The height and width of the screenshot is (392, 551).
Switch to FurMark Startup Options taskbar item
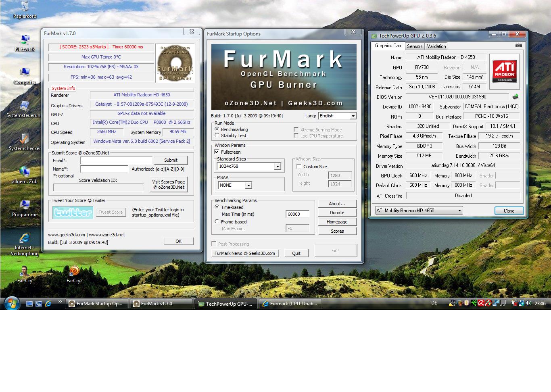pyautogui.click(x=97, y=304)
